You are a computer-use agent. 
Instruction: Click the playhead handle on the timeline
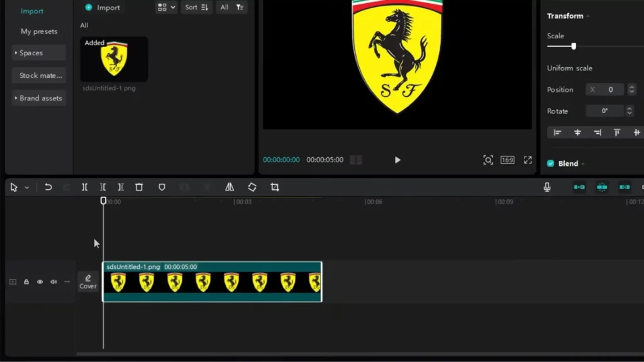point(104,200)
